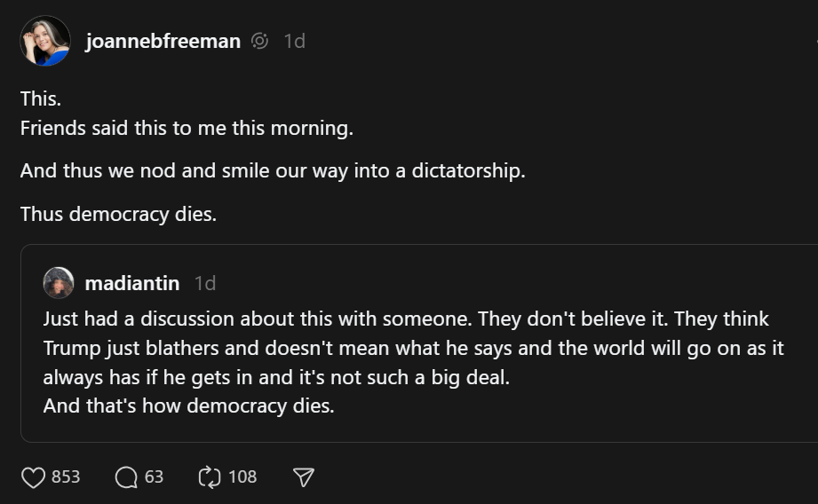Visit the joannebfreeman username link
This screenshot has width=818, height=504.
pos(163,41)
